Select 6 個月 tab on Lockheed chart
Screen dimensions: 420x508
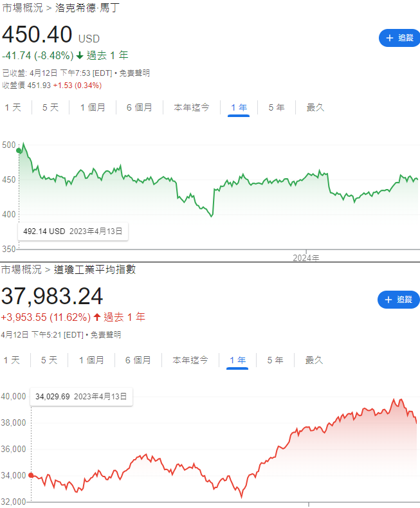139,107
